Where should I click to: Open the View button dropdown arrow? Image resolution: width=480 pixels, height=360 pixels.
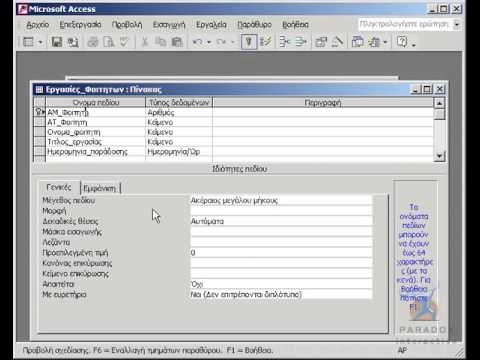coord(40,42)
